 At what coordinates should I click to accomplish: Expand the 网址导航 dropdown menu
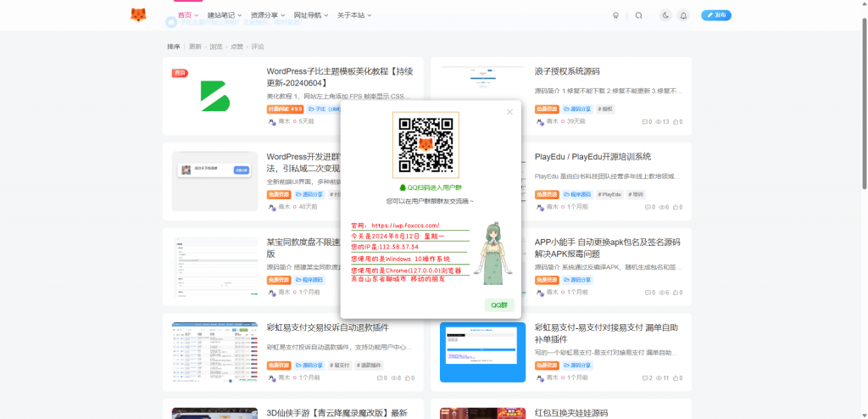(310, 15)
